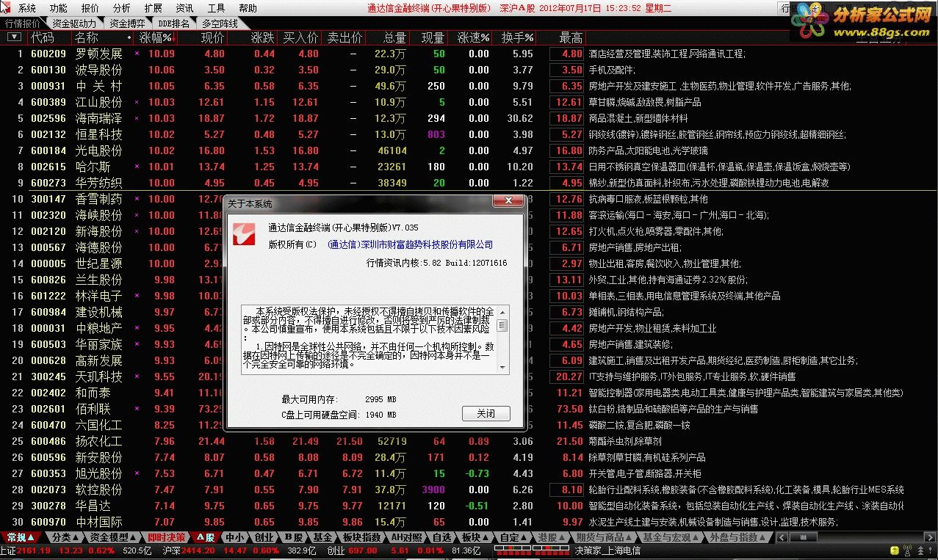Select the AH对照 bottom tab
This screenshot has width=938, height=560.
tap(406, 538)
